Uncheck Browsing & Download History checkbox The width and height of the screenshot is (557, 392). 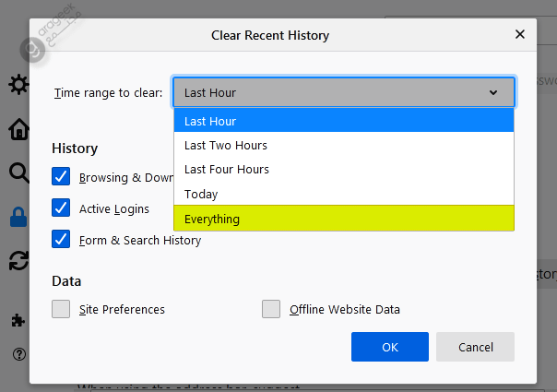click(61, 176)
